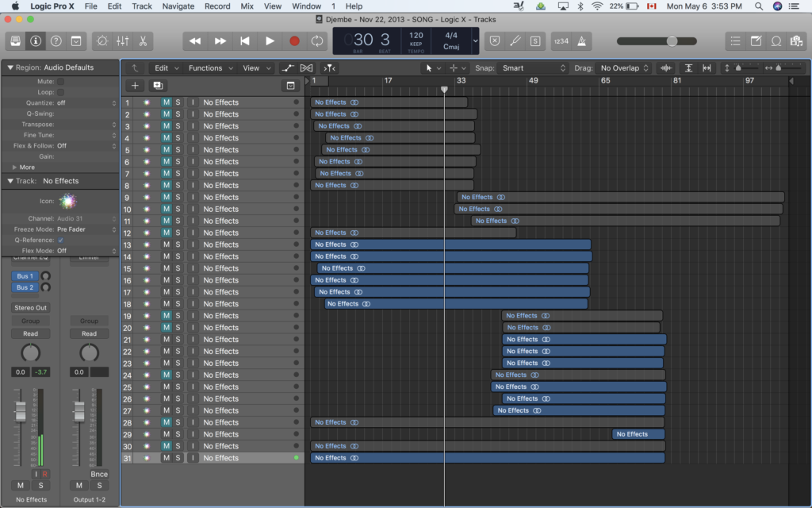Uncheck the Q-Reference checkbox
812x508 pixels.
tap(61, 240)
